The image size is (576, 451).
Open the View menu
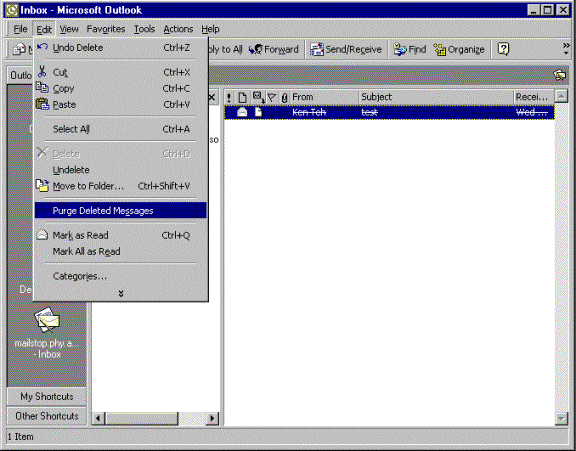(69, 29)
